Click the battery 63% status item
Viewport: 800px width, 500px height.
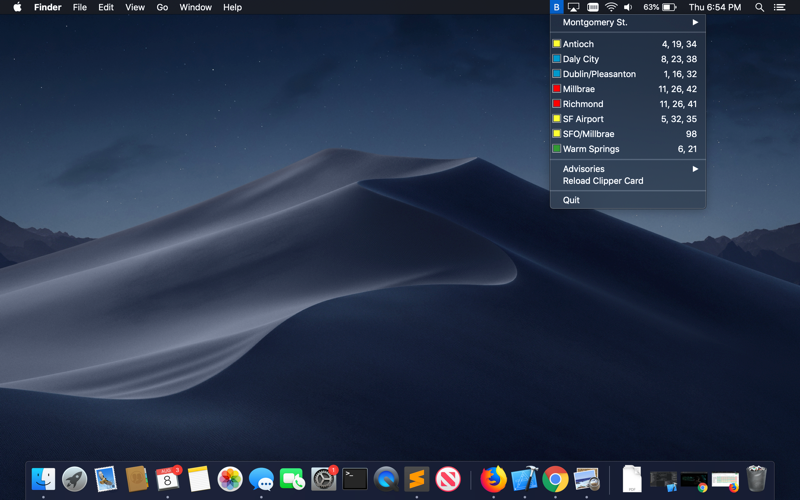click(x=660, y=7)
